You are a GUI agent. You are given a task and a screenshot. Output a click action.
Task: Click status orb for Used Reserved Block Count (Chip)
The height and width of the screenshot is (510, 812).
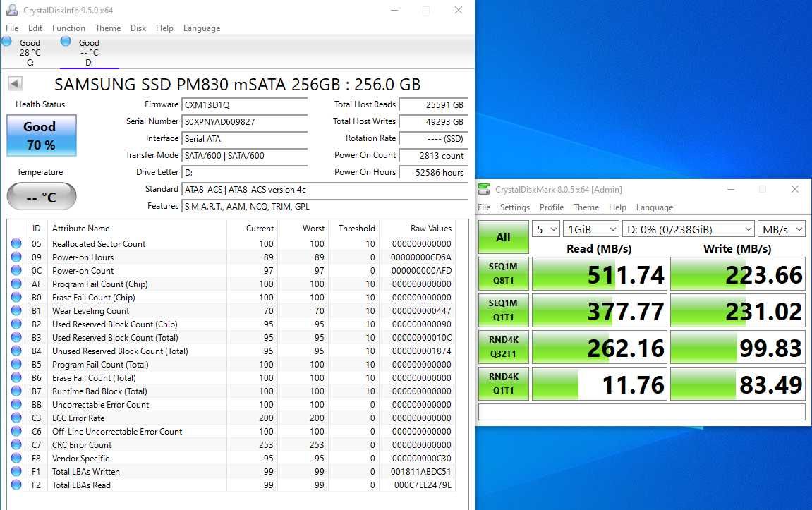point(16,324)
